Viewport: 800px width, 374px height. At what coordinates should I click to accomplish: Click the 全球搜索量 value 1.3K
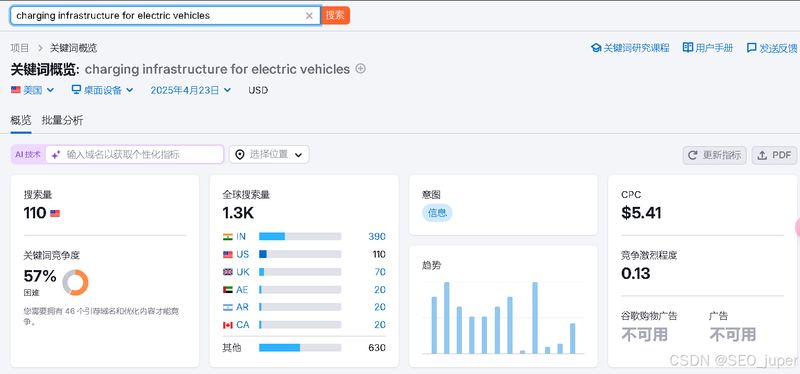click(x=238, y=213)
